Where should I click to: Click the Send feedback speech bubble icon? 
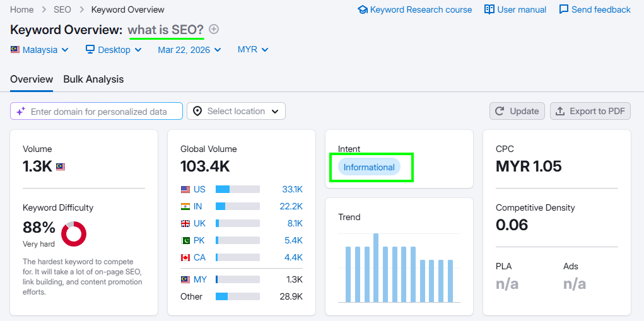pyautogui.click(x=564, y=9)
